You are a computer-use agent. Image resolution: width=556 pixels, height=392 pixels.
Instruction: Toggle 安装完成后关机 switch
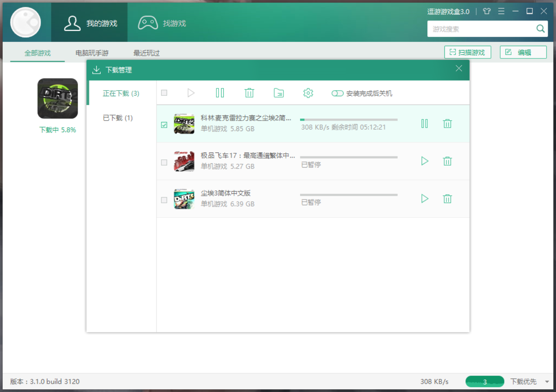coord(337,93)
